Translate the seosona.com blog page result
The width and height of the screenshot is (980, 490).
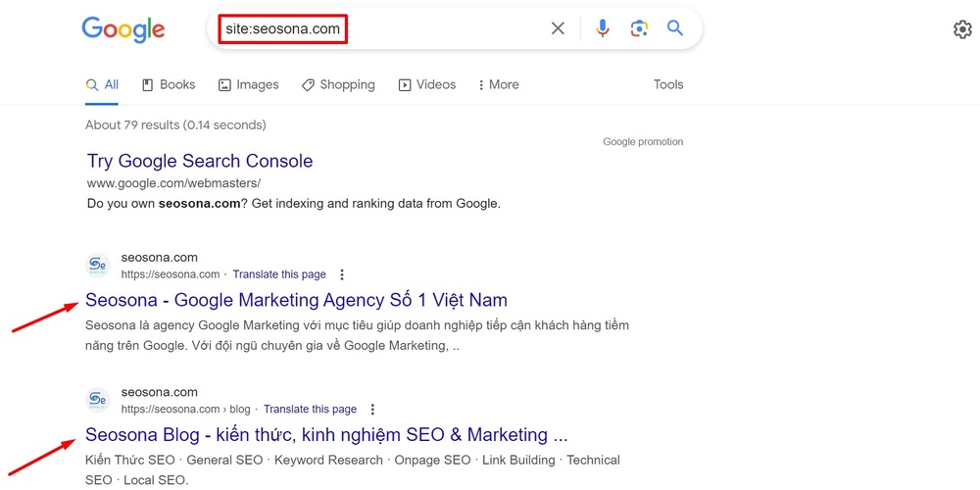point(310,410)
